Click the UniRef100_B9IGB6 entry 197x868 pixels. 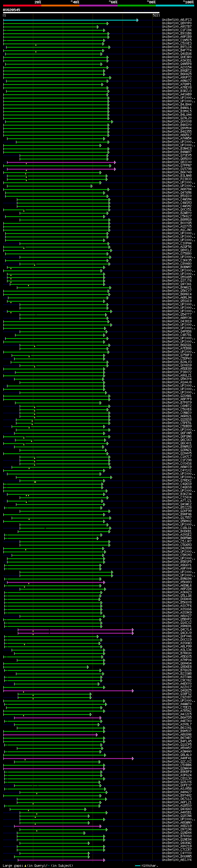tap(177, 33)
